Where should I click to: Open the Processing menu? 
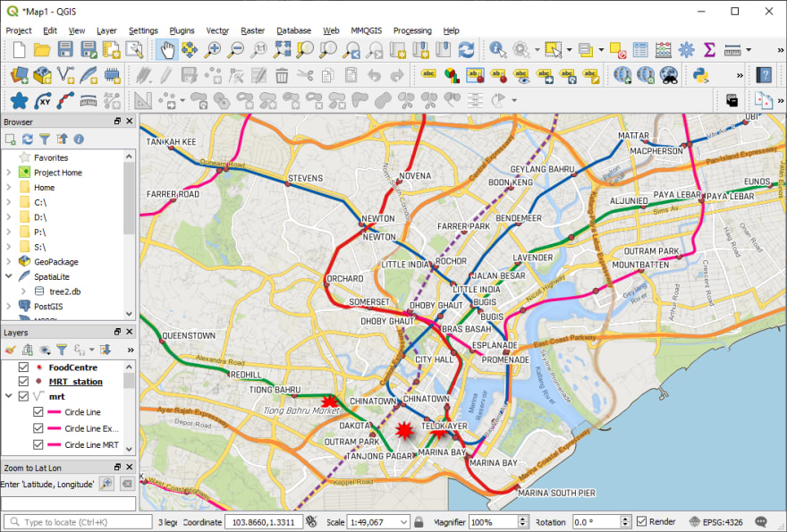[x=412, y=30]
